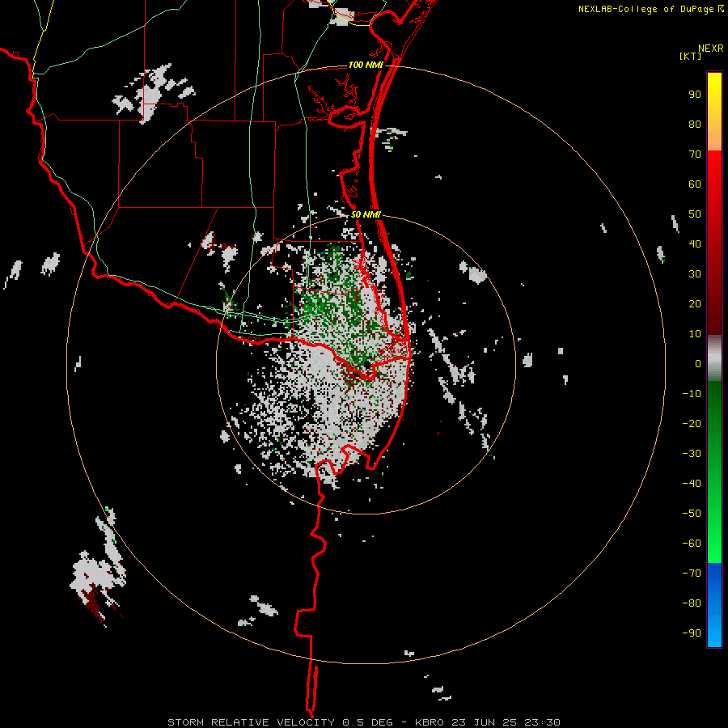Click the 0 value on velocity scale
Viewport: 728px width, 728px height.
coord(698,363)
